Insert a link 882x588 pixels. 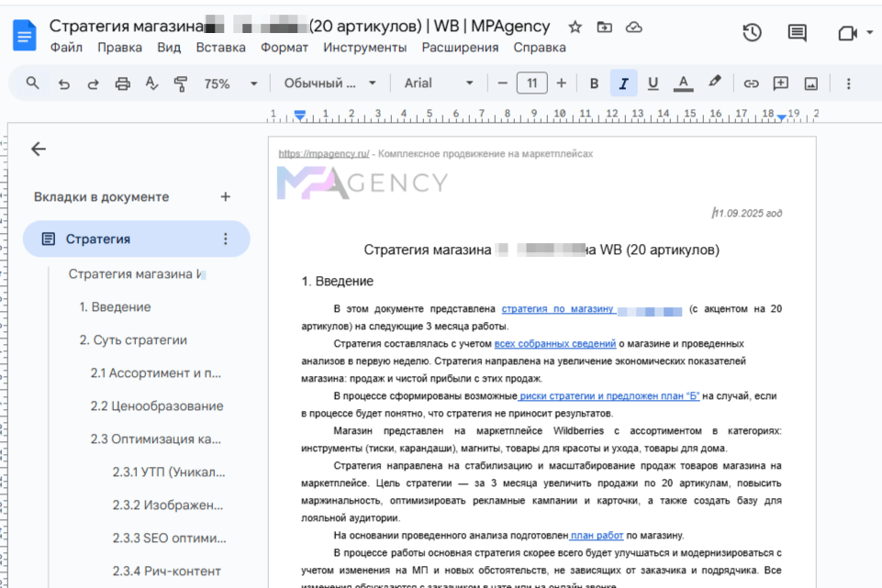point(751,83)
